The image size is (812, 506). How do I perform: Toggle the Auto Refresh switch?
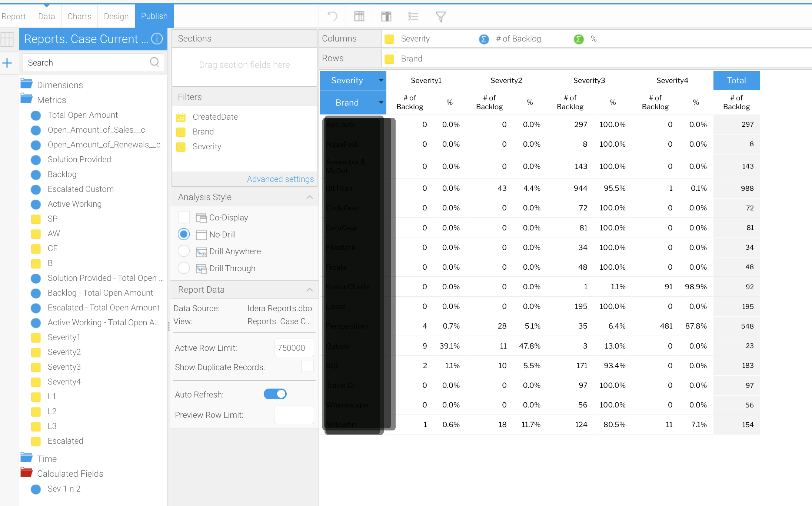point(275,394)
